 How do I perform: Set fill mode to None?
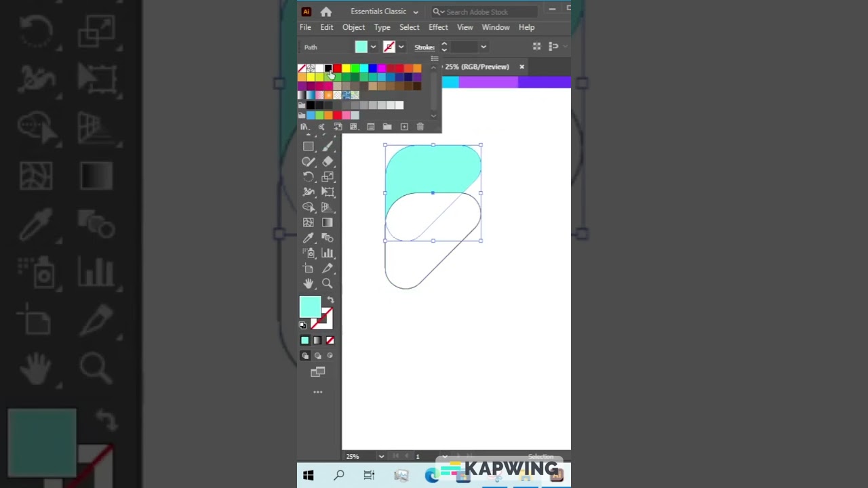(330, 340)
